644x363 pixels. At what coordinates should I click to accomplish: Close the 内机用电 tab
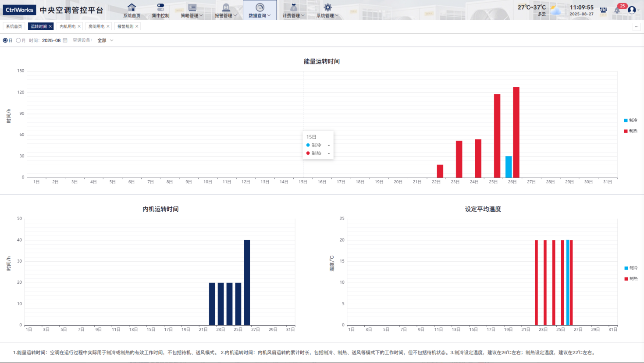(79, 26)
